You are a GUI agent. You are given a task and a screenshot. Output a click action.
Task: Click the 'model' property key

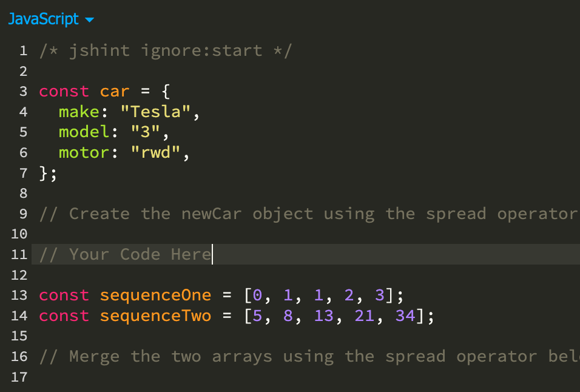(x=84, y=132)
